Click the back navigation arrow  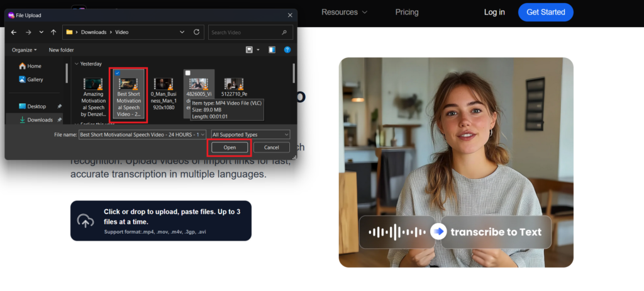tap(14, 32)
